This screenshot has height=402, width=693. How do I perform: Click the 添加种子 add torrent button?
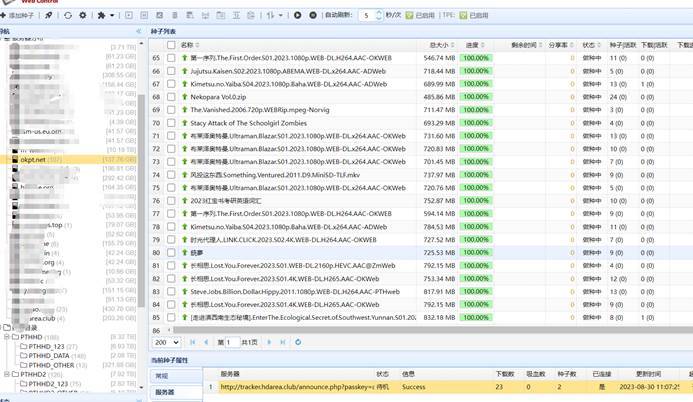tap(20, 16)
